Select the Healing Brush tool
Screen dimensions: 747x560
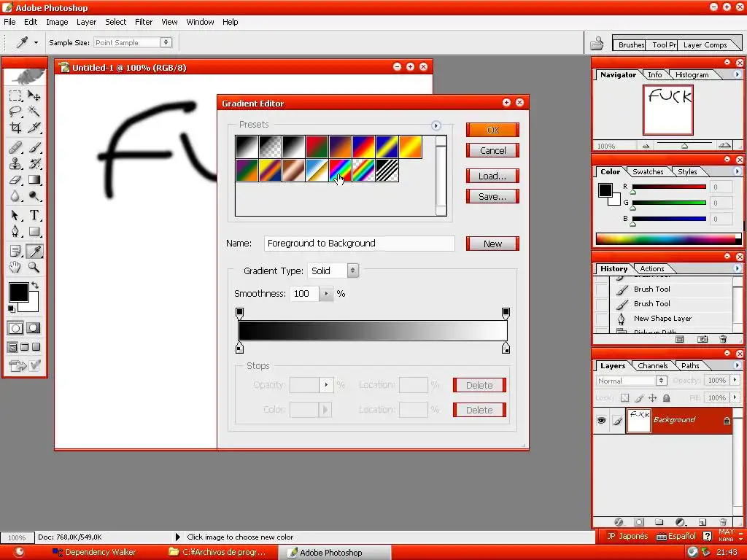coord(15,147)
